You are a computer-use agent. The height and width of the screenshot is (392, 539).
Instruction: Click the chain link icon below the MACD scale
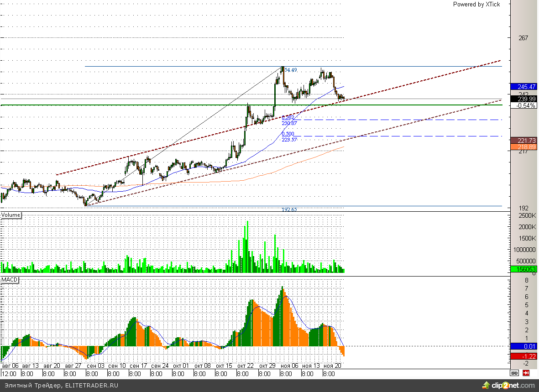point(514,373)
